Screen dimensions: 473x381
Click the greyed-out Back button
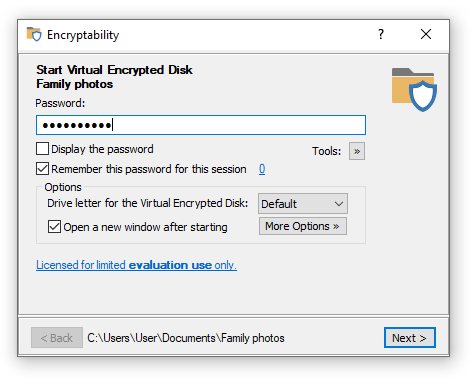pos(57,338)
